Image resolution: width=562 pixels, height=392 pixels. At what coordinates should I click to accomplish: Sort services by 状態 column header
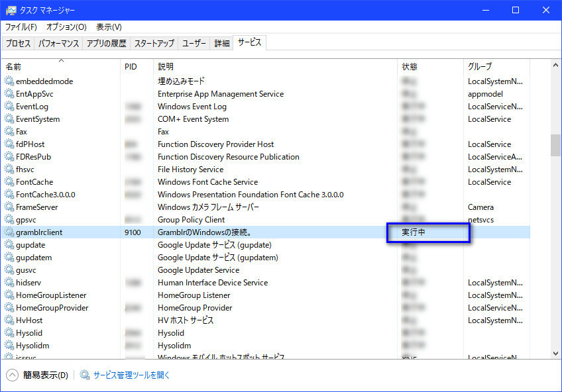410,67
